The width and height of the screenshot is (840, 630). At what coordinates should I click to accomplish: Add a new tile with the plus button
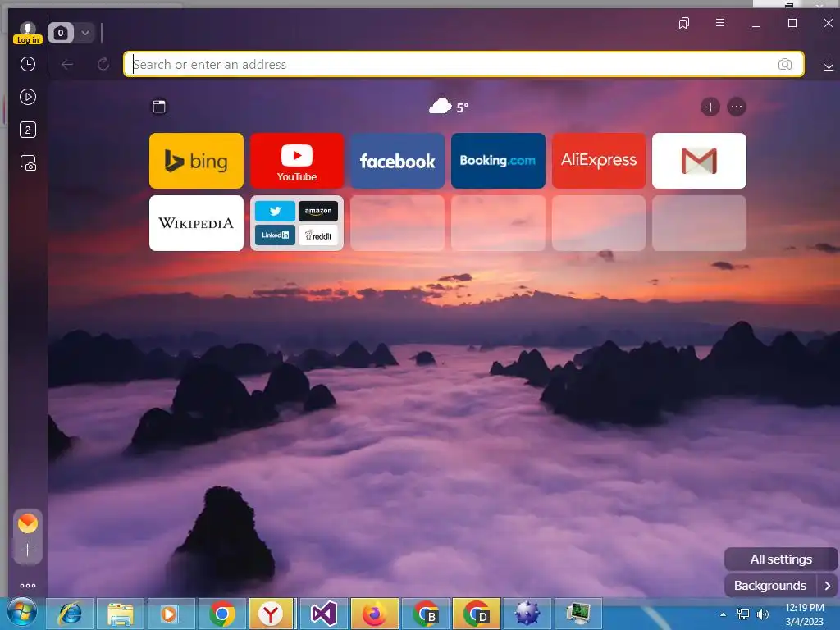tap(710, 107)
